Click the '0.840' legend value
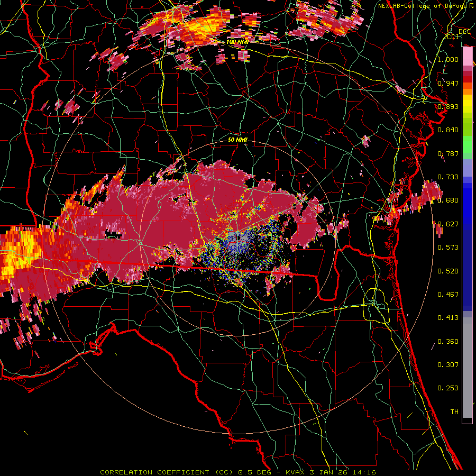The width and height of the screenshot is (476, 476). (448, 130)
